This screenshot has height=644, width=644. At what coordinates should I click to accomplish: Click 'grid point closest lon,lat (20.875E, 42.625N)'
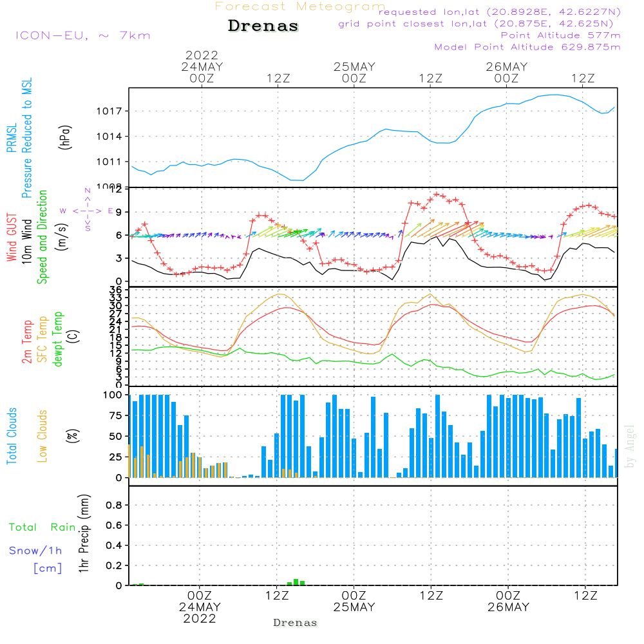coord(476,24)
